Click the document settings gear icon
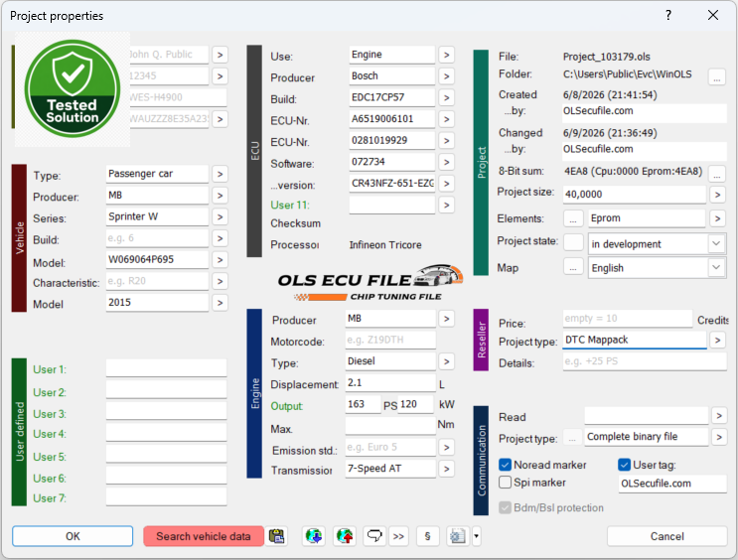The height and width of the screenshot is (560, 738). (458, 536)
